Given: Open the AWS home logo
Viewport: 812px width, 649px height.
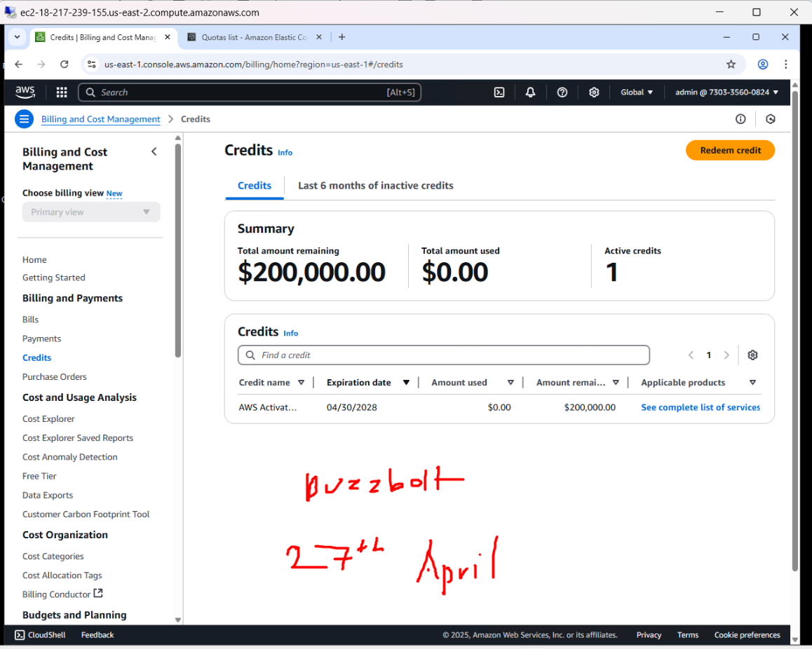Looking at the screenshot, I should (25, 92).
